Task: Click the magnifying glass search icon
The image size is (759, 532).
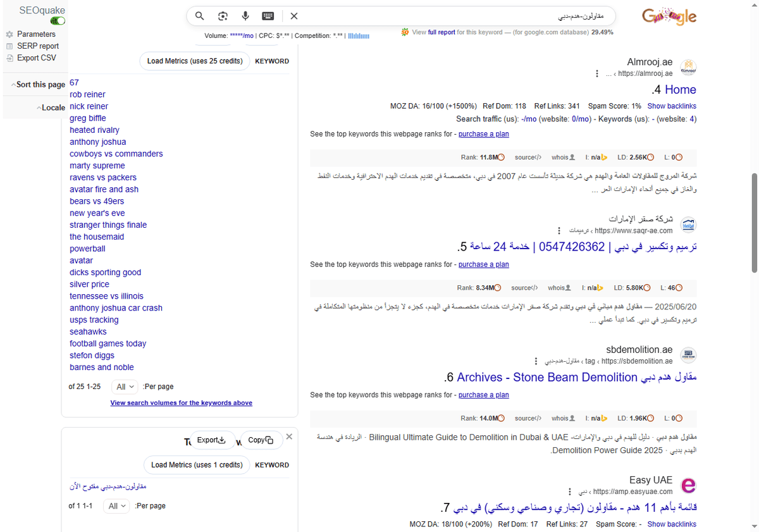Action: [199, 16]
